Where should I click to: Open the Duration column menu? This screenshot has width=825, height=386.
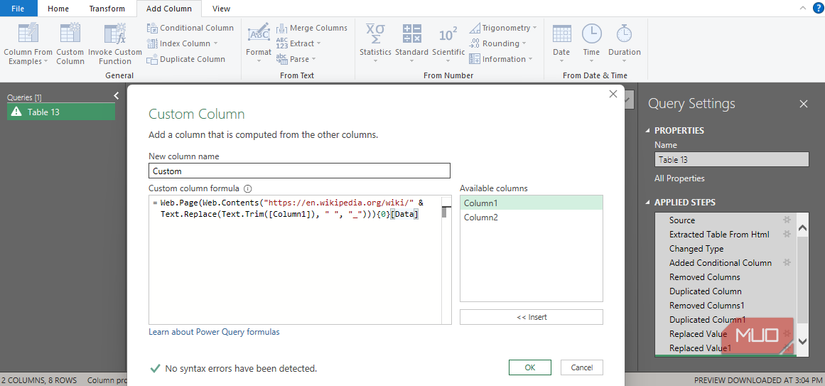[625, 44]
